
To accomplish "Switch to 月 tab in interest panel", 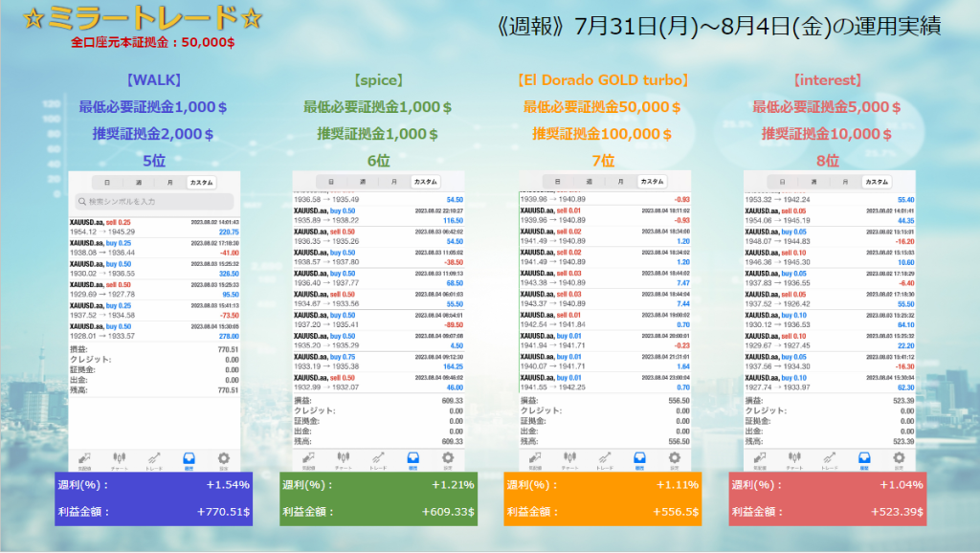I will click(x=845, y=182).
